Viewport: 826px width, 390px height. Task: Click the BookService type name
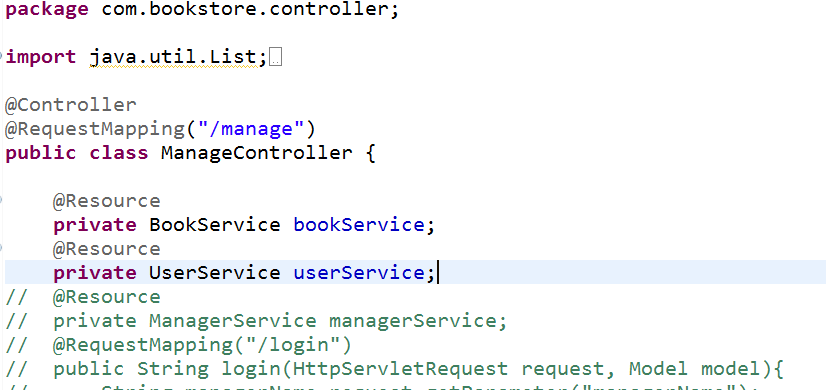tap(214, 225)
